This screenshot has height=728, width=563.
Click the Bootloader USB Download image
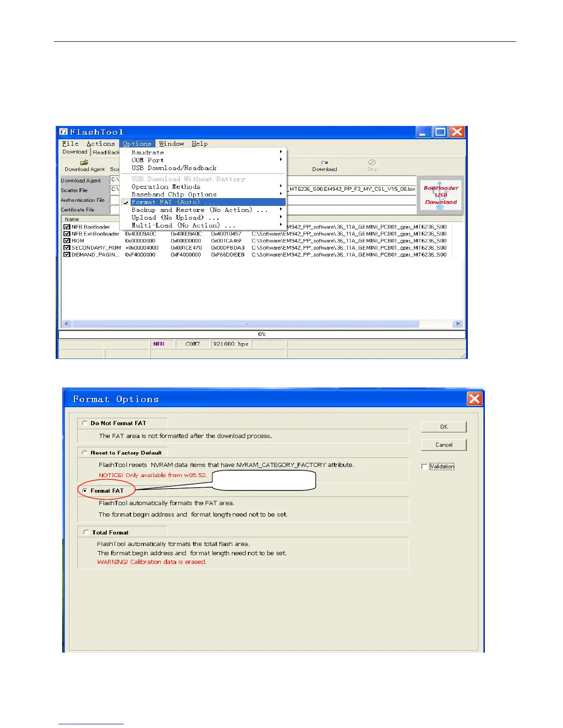tap(441, 195)
